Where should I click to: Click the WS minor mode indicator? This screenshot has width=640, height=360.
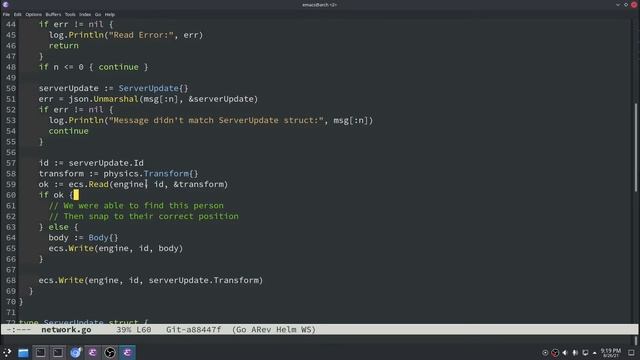(306, 330)
